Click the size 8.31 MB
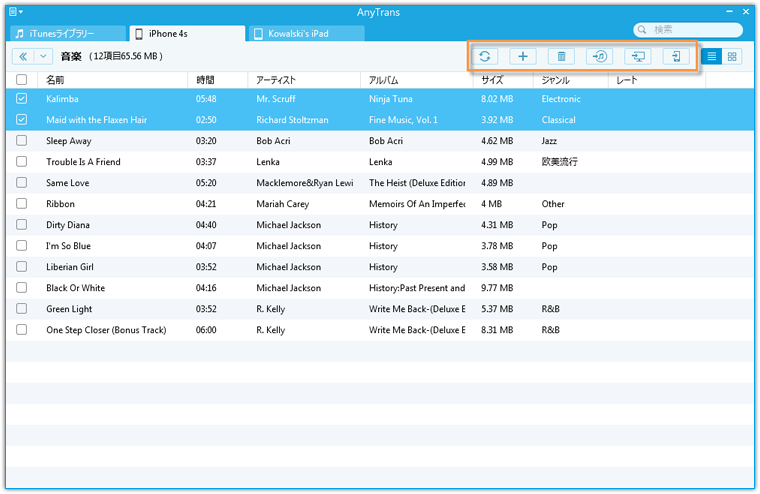 pyautogui.click(x=497, y=330)
